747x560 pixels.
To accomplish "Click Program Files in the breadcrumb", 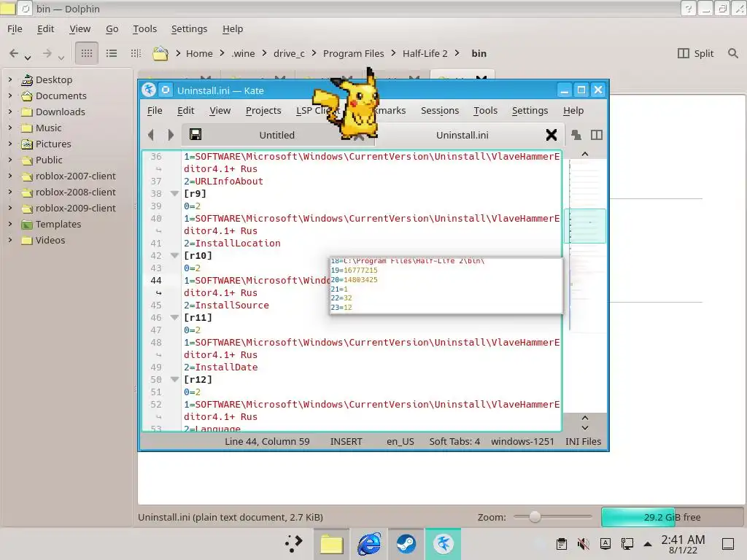I will (x=354, y=53).
